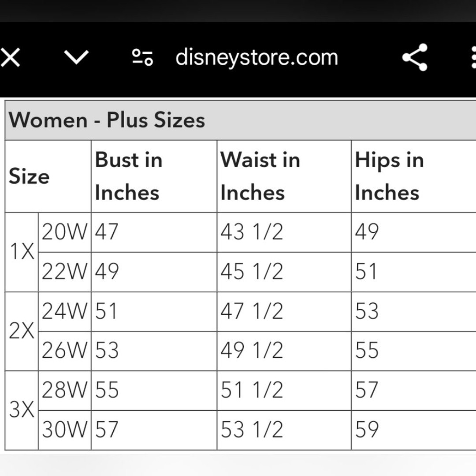Select the 2X size cell
The image size is (476, 476).
[x=22, y=331]
